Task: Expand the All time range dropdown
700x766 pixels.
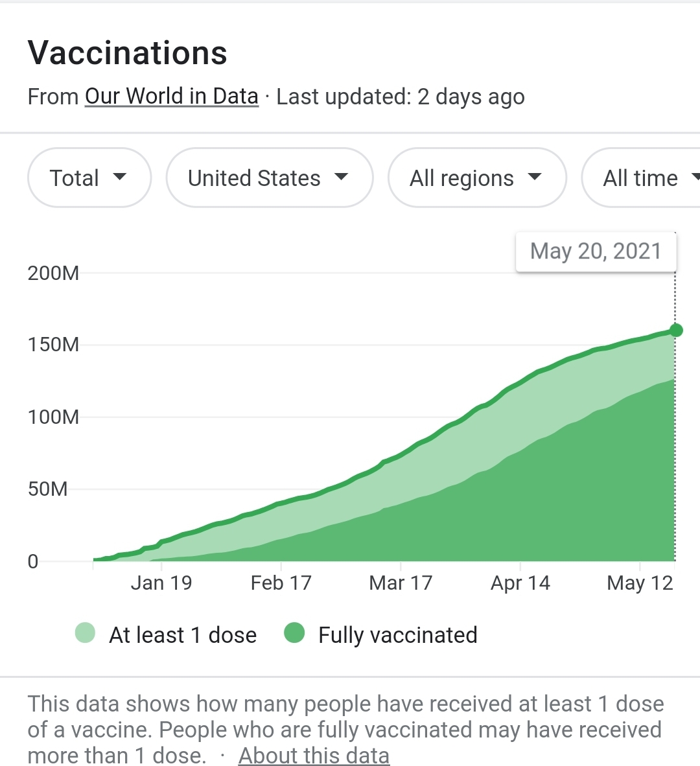Action: click(x=642, y=178)
